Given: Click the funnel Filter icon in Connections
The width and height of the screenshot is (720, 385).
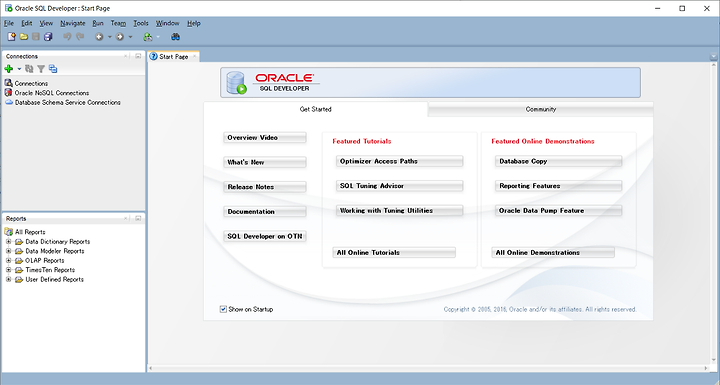Looking at the screenshot, I should point(41,69).
